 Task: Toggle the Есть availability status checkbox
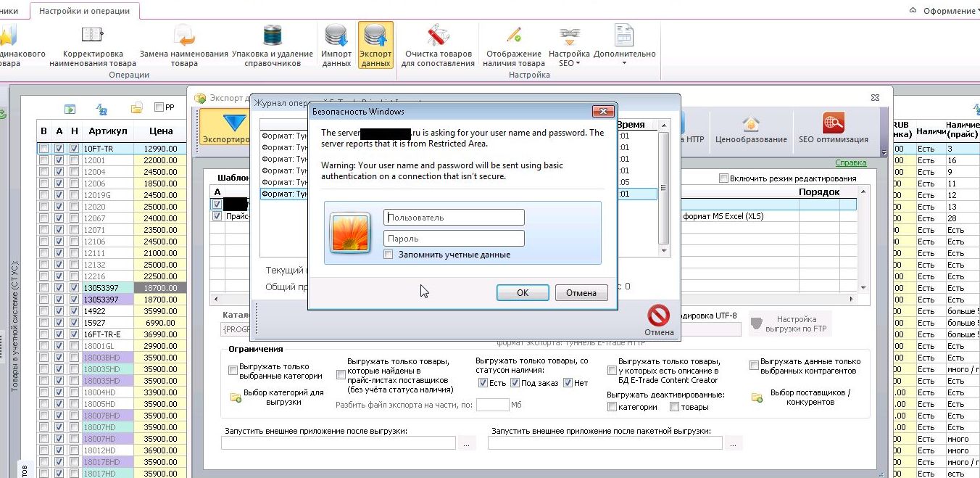pyautogui.click(x=483, y=383)
